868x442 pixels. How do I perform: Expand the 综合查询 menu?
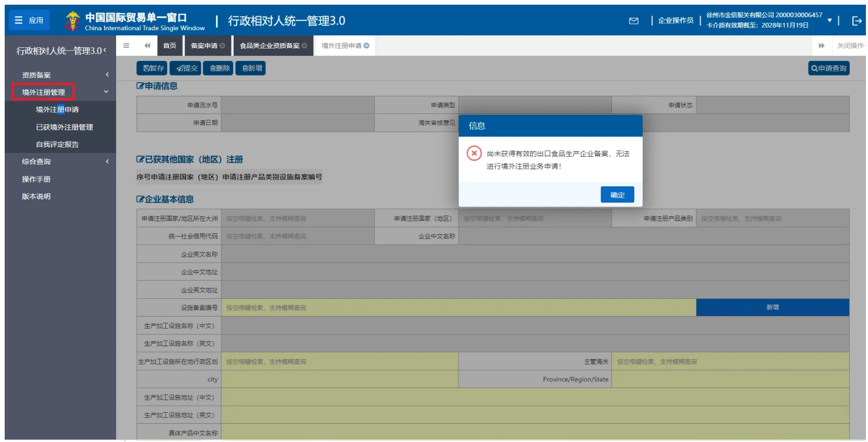60,162
